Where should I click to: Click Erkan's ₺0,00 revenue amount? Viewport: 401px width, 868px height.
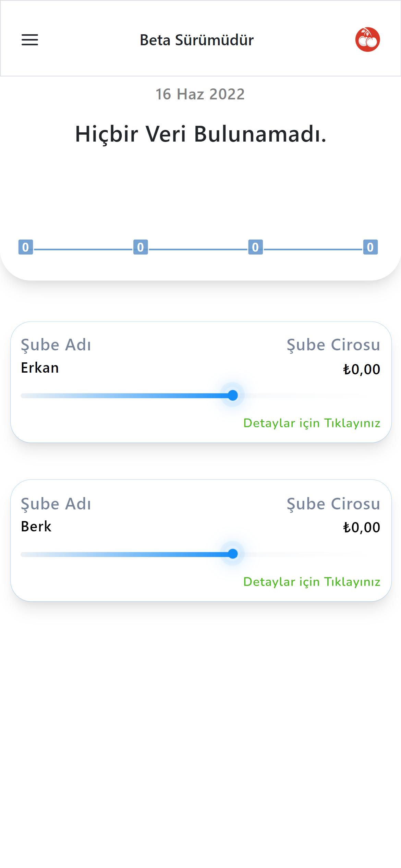click(x=362, y=369)
